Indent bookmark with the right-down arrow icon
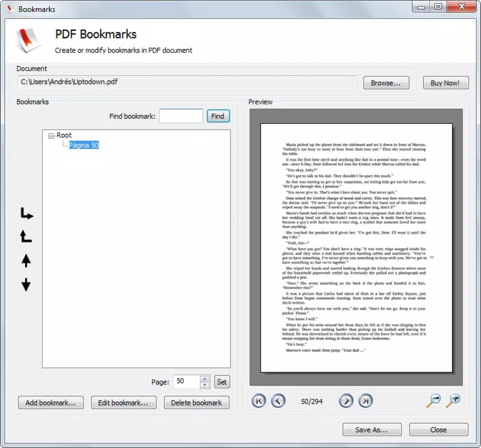 coord(27,213)
